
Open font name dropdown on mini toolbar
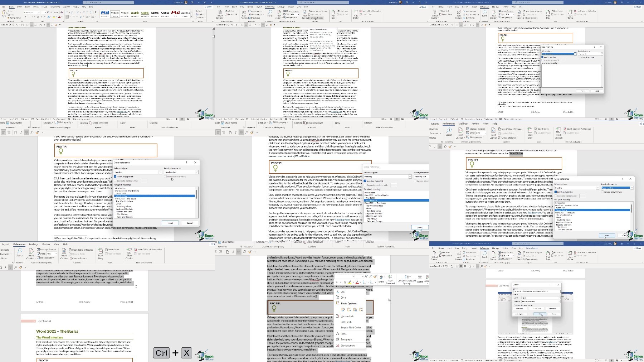point(353,276)
